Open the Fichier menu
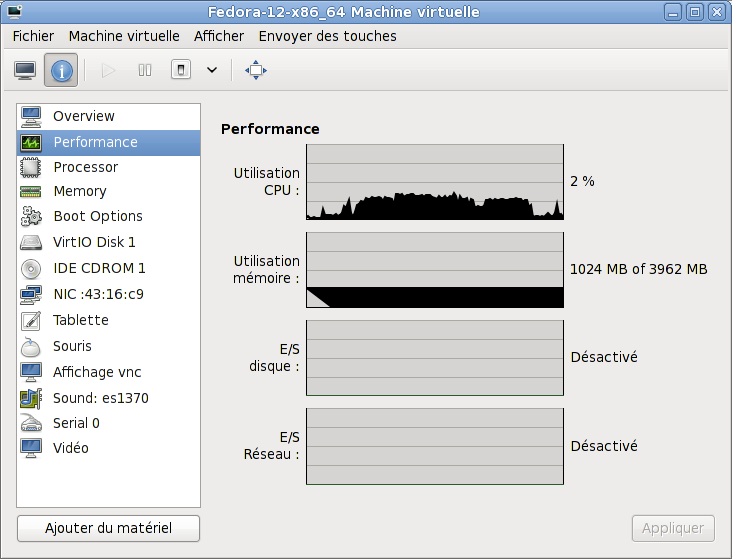The image size is (732, 559). click(33, 36)
